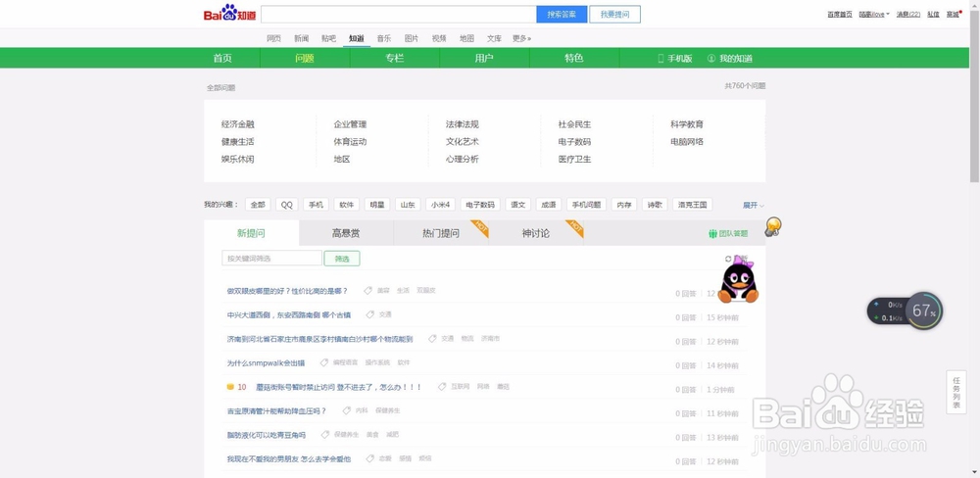Open 消息(22) in the header
Screen dimensions: 980x478
click(x=908, y=14)
